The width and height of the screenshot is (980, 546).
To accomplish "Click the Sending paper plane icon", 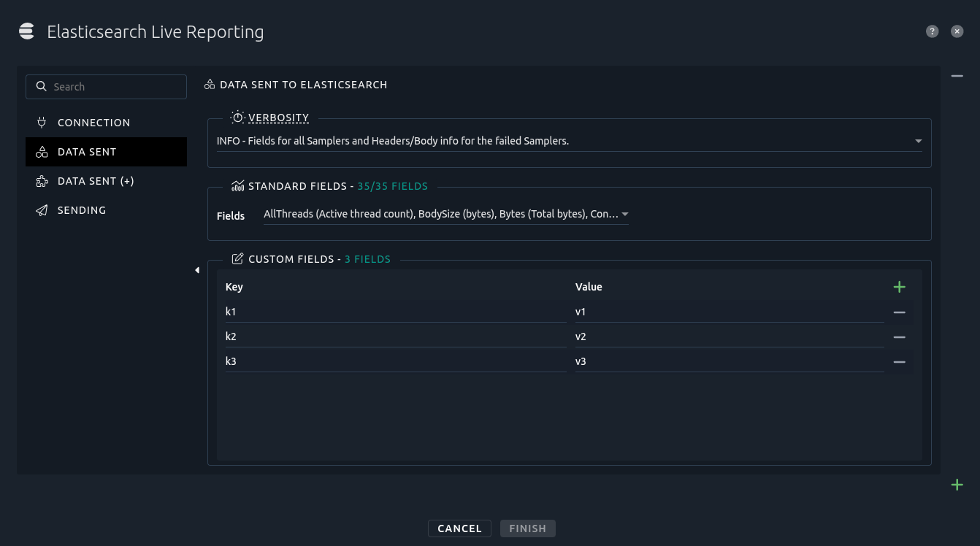I will click(x=42, y=210).
